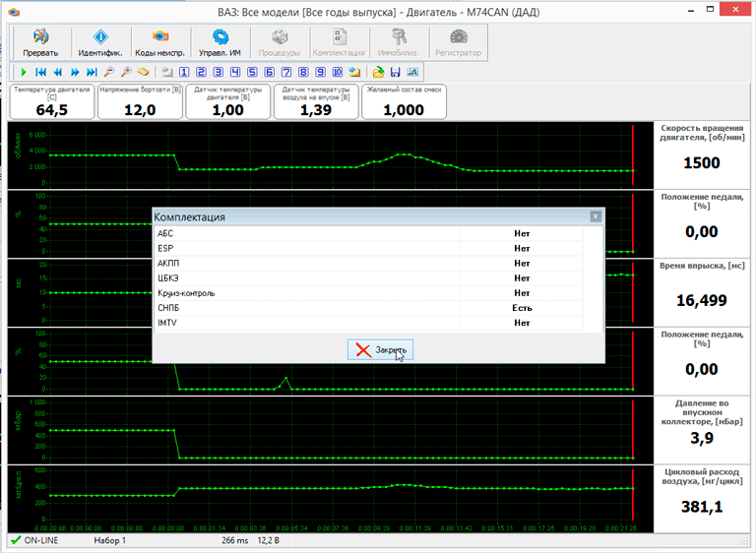Click the rewind double-arrow button

(58, 73)
